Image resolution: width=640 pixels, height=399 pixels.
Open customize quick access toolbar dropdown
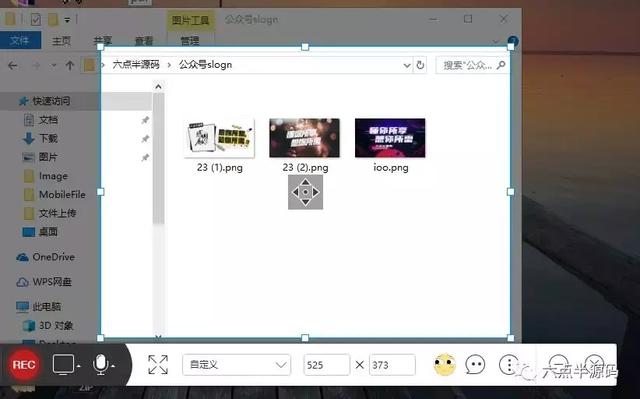[x=67, y=20]
